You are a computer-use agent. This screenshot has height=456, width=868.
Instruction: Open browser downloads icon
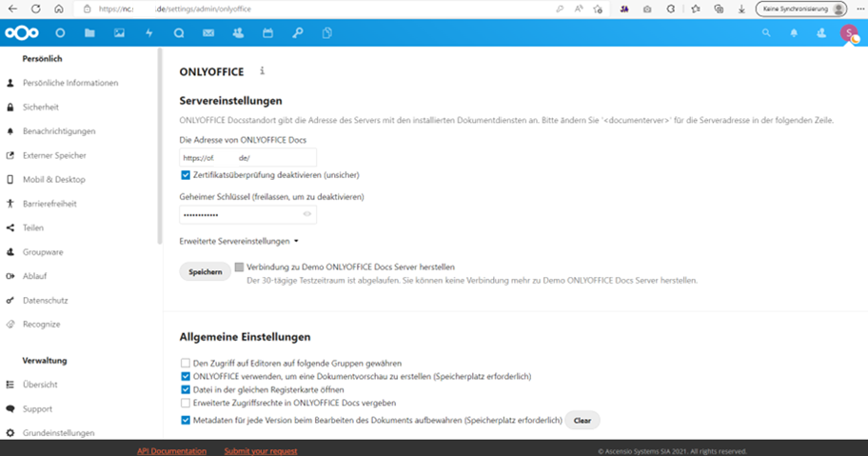pos(741,9)
